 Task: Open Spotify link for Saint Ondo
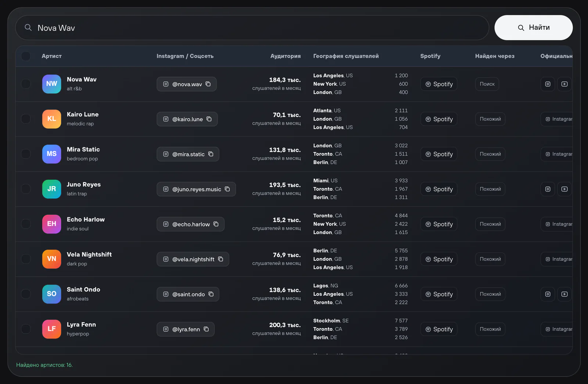click(x=439, y=294)
